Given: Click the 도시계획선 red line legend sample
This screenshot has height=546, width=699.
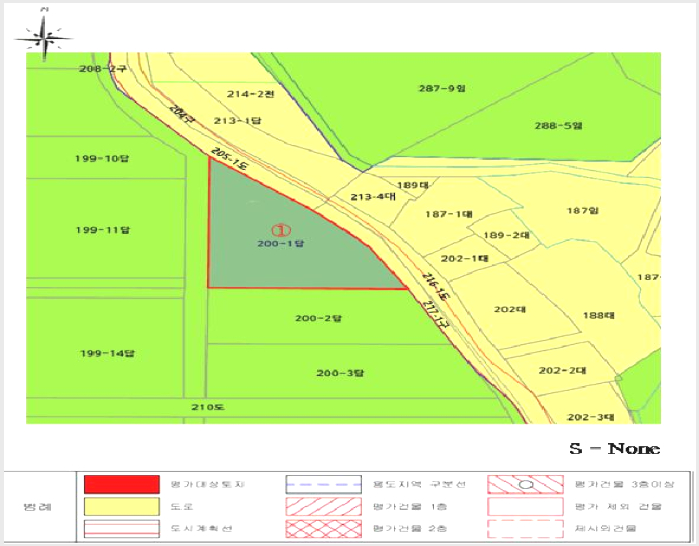Looking at the screenshot, I should click(x=122, y=529).
